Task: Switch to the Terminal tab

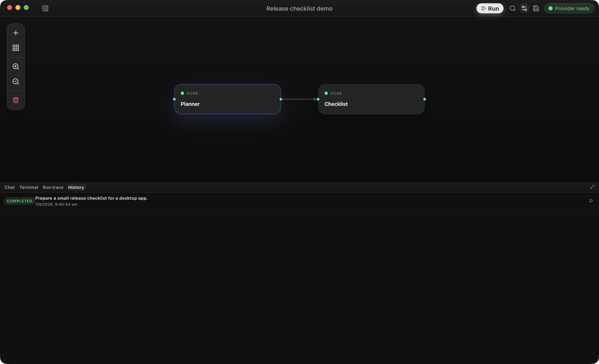Action: pos(29,187)
